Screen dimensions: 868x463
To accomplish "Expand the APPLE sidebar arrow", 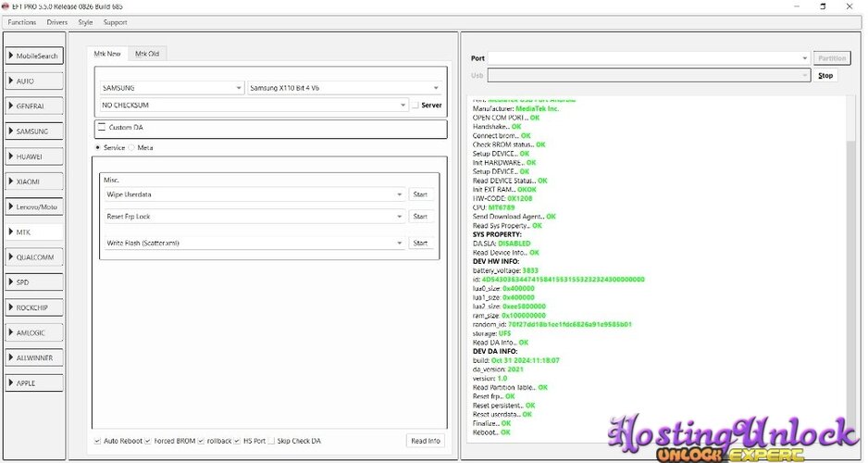I will pyautogui.click(x=11, y=382).
